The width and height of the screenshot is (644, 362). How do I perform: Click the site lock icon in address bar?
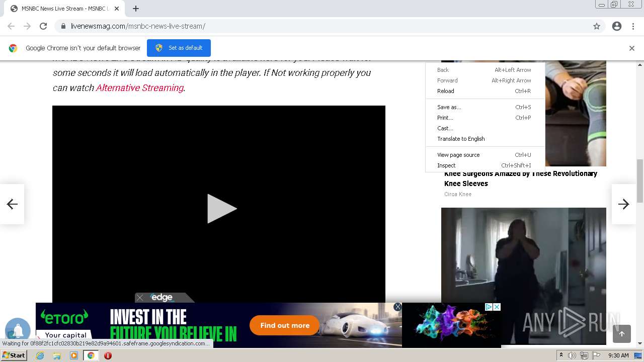click(63, 26)
